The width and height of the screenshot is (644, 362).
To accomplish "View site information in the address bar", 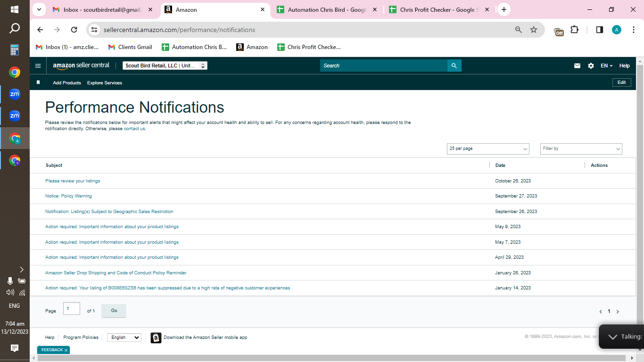I will click(x=94, y=30).
